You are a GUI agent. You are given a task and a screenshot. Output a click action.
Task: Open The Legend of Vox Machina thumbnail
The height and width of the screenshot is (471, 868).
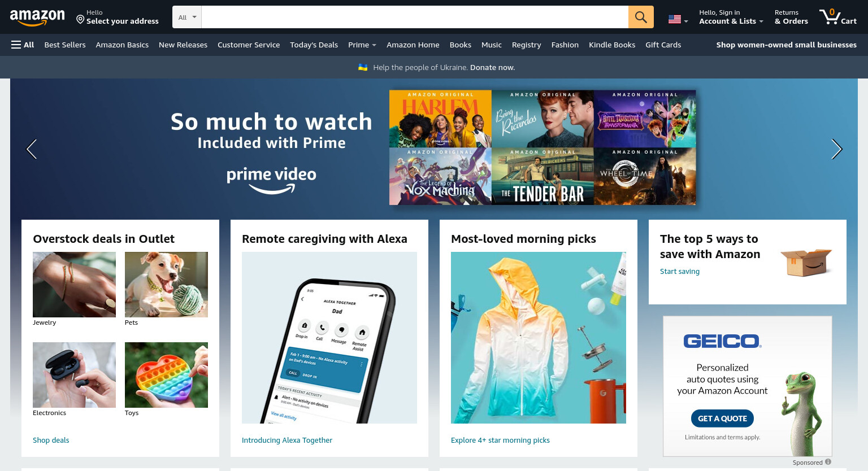coord(440,176)
